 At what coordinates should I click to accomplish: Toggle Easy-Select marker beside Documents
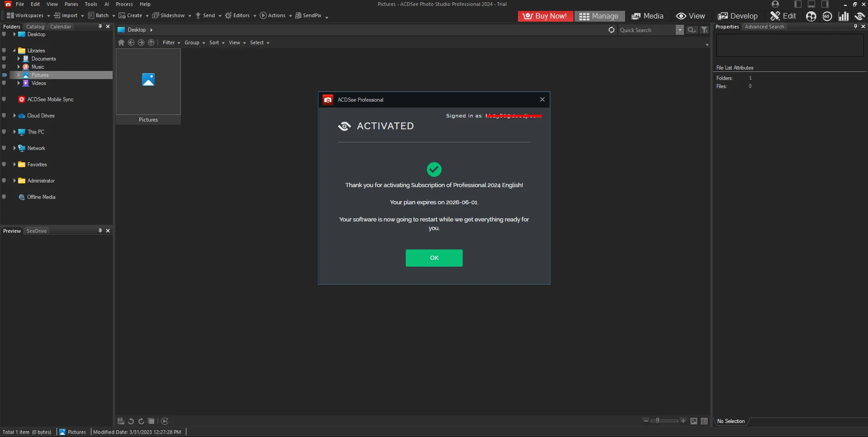pyautogui.click(x=4, y=59)
